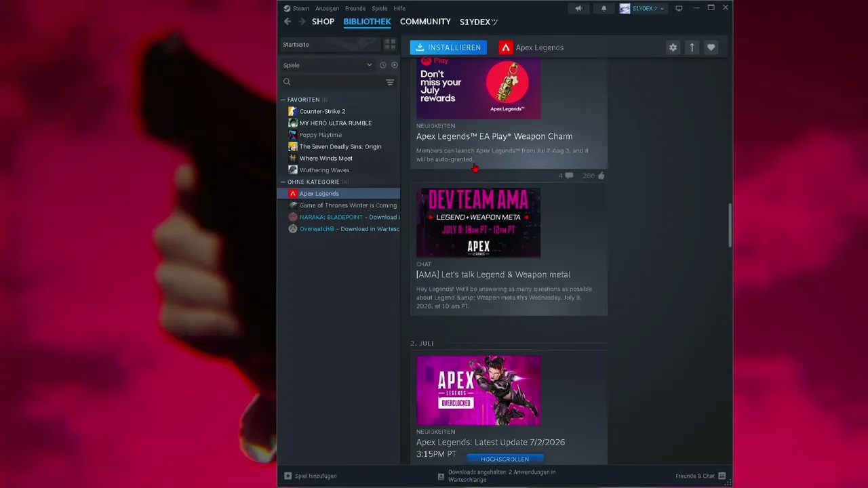Click the Steam logo in title bar
The image size is (868, 488).
(287, 8)
